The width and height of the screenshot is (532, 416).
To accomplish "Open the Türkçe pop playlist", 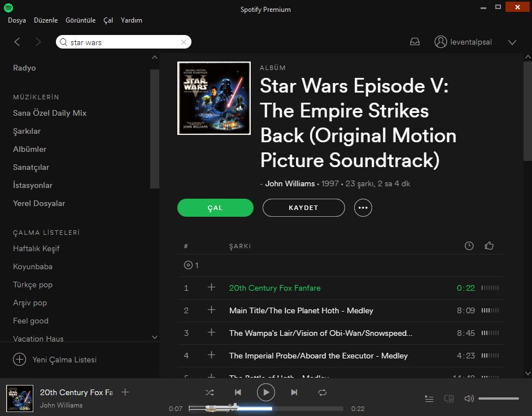I will pyautogui.click(x=33, y=285).
